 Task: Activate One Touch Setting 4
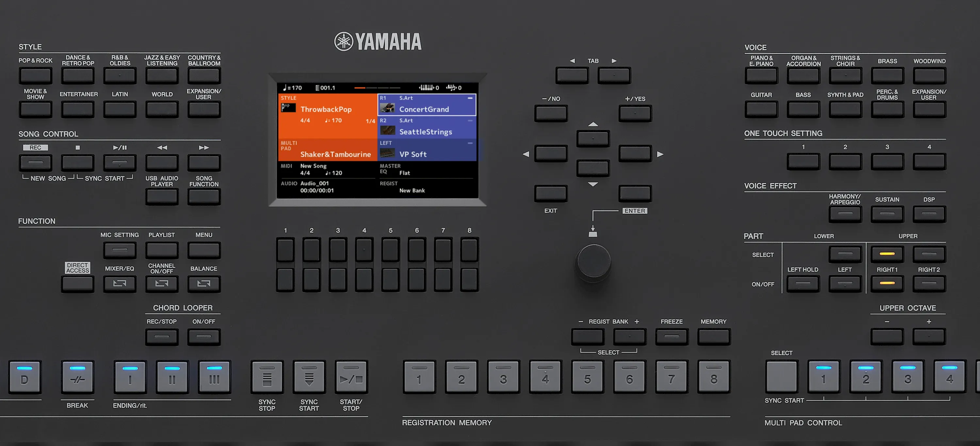929,162
